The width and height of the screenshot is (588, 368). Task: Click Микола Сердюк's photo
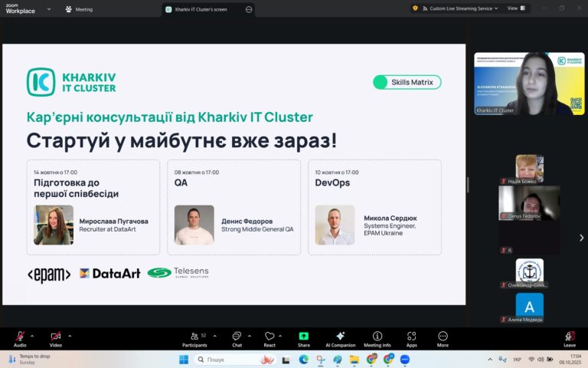pyautogui.click(x=335, y=225)
